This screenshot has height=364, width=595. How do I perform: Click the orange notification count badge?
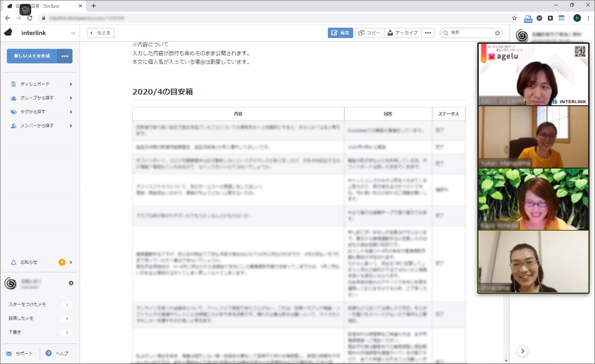pos(62,262)
